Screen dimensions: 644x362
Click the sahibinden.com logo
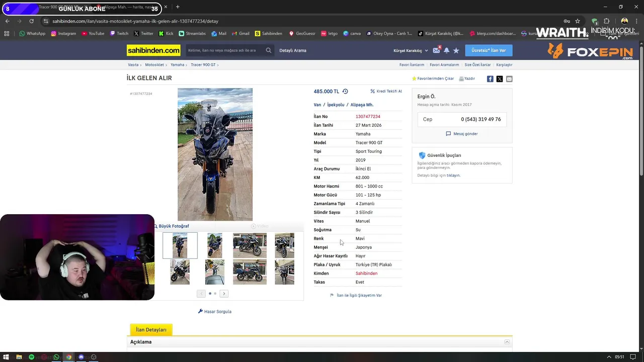153,50
